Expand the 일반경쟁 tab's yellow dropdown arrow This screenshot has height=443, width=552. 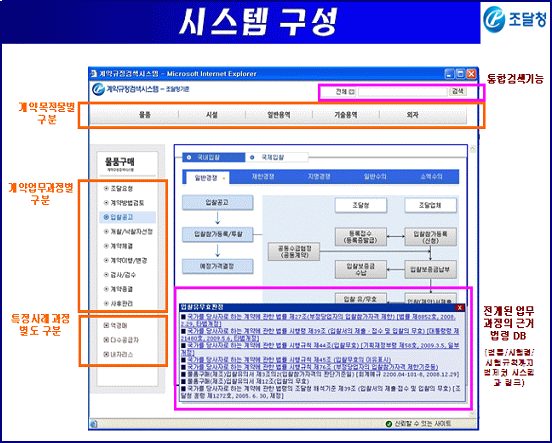point(224,179)
